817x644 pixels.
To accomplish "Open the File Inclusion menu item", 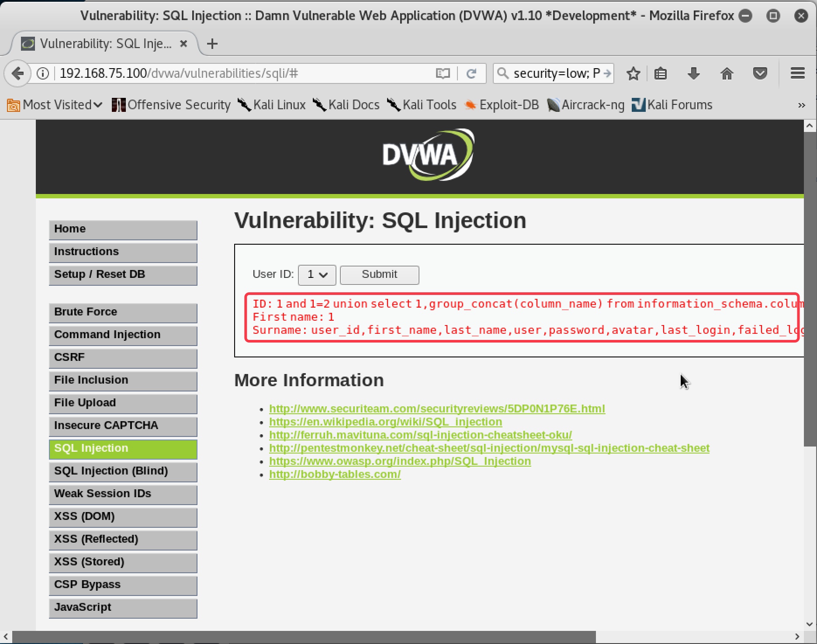I will [123, 381].
